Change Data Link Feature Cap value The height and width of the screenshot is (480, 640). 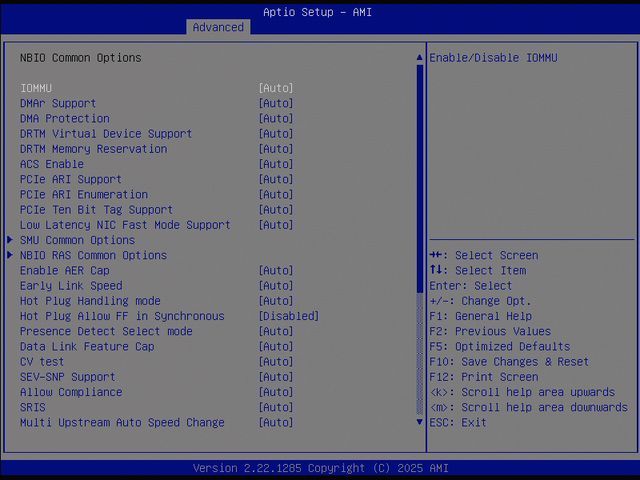tap(276, 347)
